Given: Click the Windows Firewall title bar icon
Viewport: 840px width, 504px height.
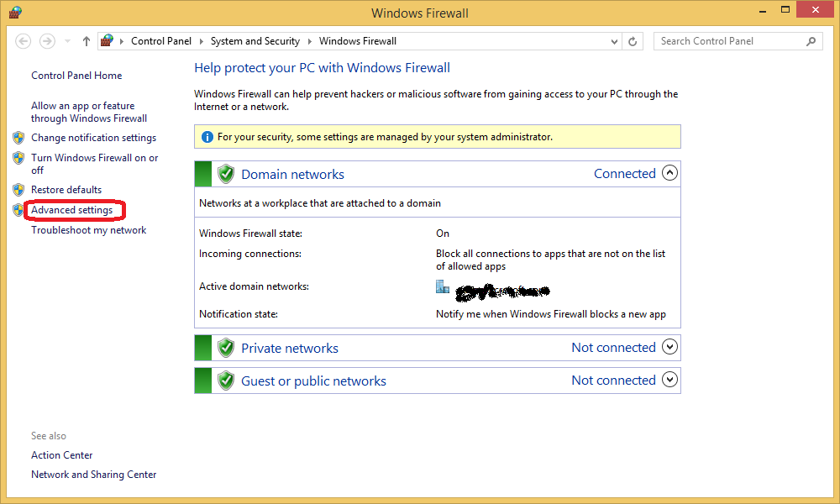Looking at the screenshot, I should [x=15, y=12].
